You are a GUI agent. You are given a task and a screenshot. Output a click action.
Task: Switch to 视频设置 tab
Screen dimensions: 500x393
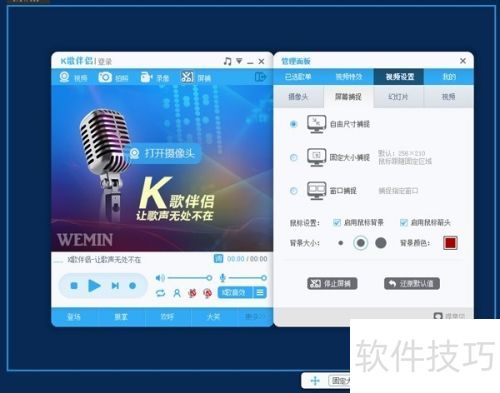pos(399,77)
